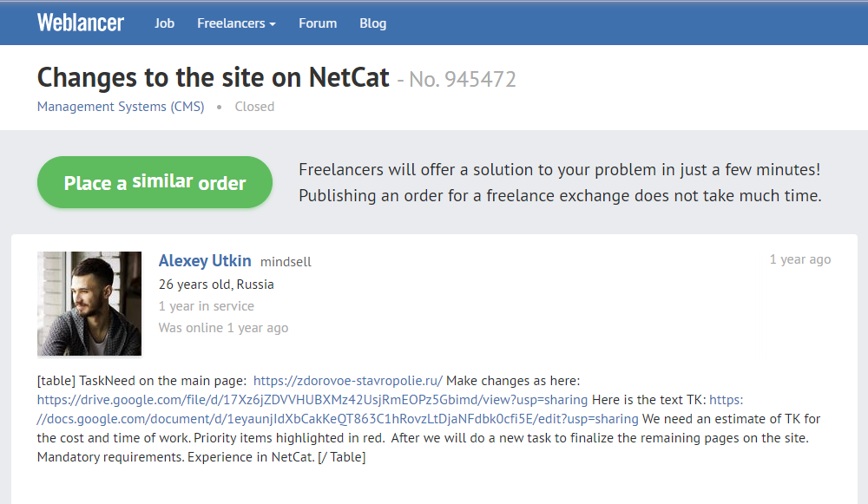Click the Place a similar order button
This screenshot has width=868, height=504.
(155, 182)
